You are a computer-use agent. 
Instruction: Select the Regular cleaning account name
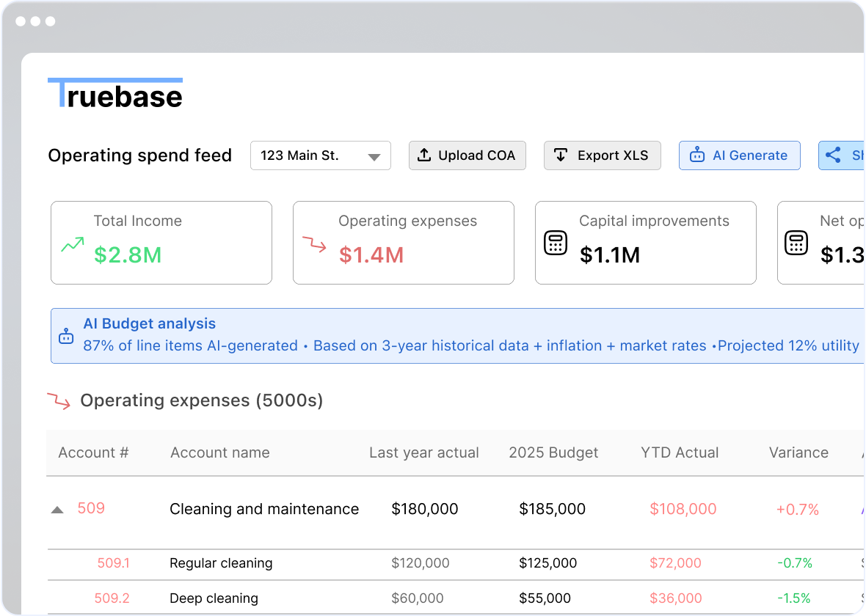pos(221,563)
